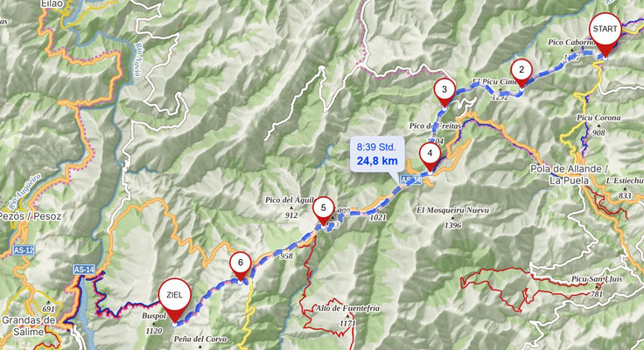
Task: Select the Grandas de Salime town label
Action: coord(29,325)
